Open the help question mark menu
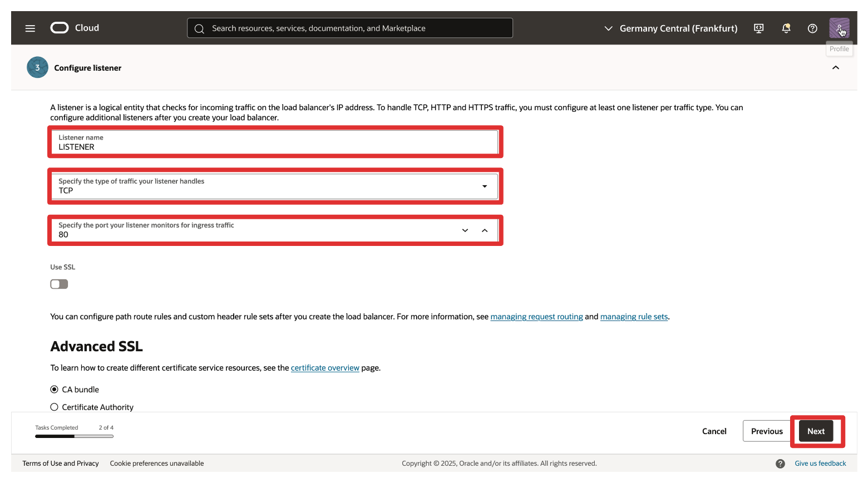Image resolution: width=868 pixels, height=483 pixels. point(812,28)
